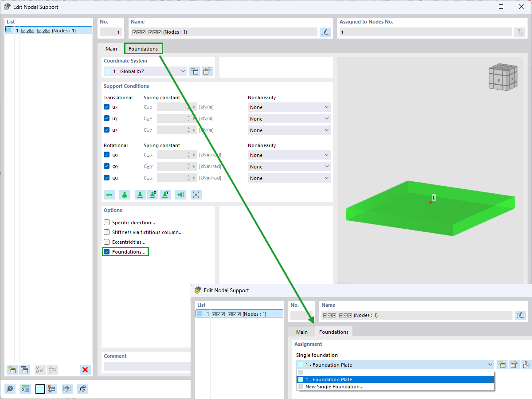Screen dimensions: 532x399
Task: Select the fixed support preset icon
Action: 109,194
